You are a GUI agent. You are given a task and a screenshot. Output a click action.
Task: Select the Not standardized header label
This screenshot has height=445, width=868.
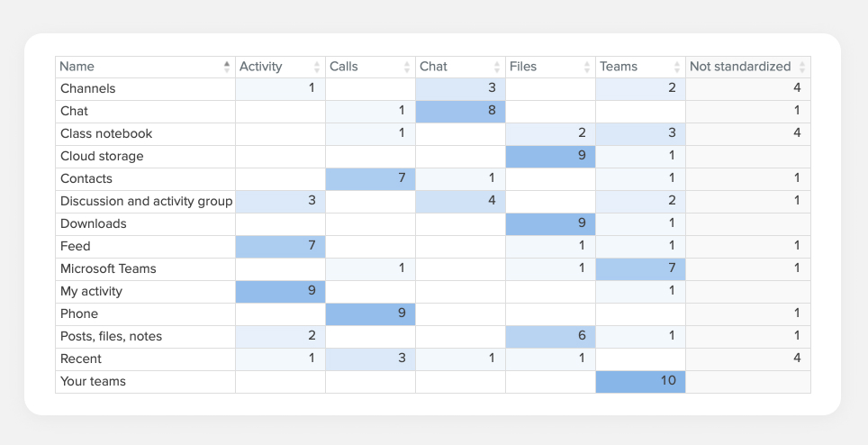tap(739, 67)
